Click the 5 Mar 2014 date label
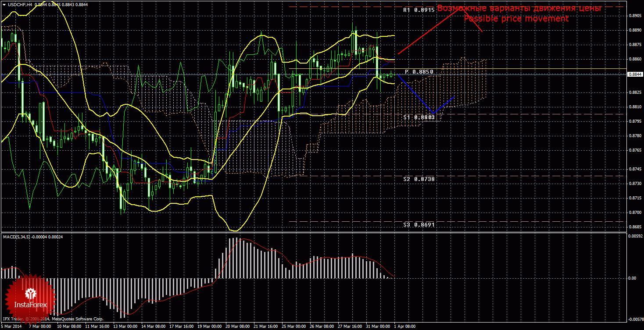This screenshot has width=644, height=330. [x=11, y=326]
